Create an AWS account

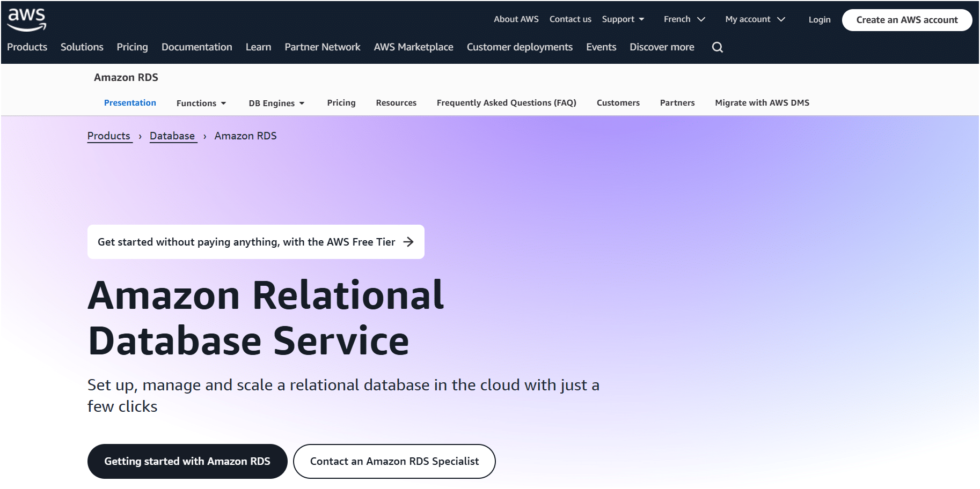(907, 20)
